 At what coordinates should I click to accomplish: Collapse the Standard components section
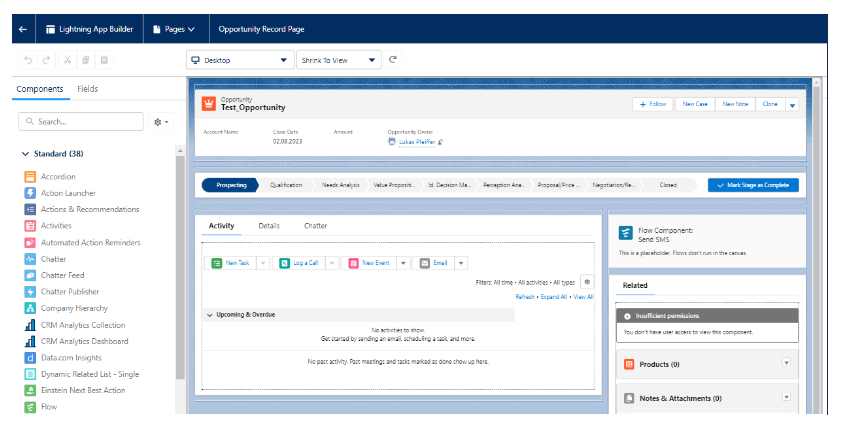click(25, 154)
